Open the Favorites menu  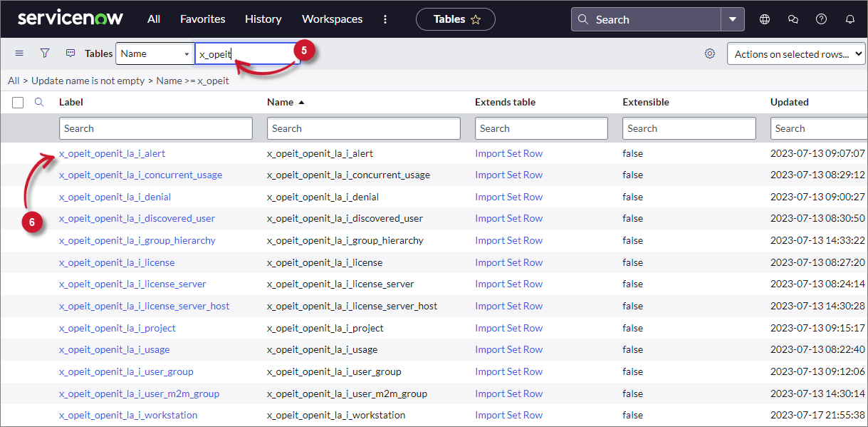click(202, 19)
